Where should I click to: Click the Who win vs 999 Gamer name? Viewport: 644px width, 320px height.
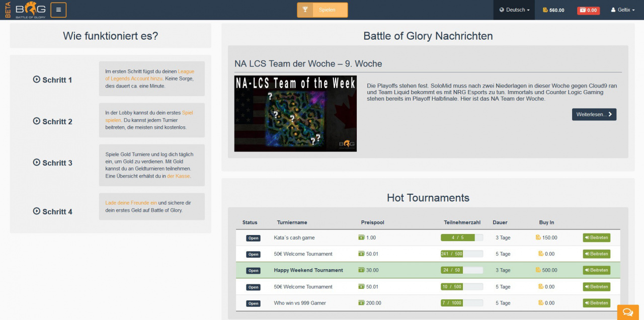pyautogui.click(x=300, y=303)
